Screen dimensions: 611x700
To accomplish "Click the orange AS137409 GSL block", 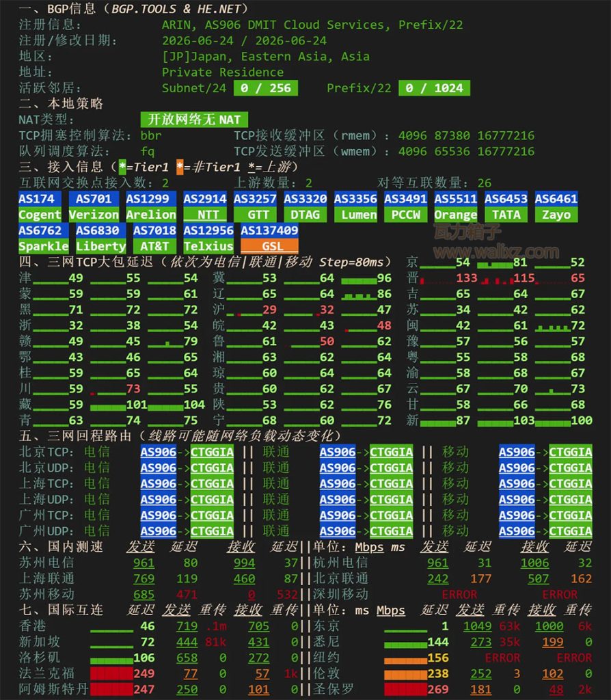I will click(x=269, y=239).
